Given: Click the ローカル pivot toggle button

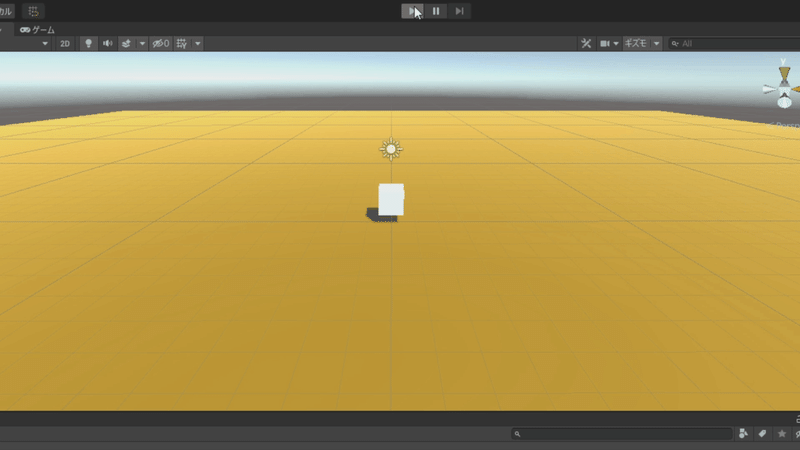Looking at the screenshot, I should coord(7,11).
